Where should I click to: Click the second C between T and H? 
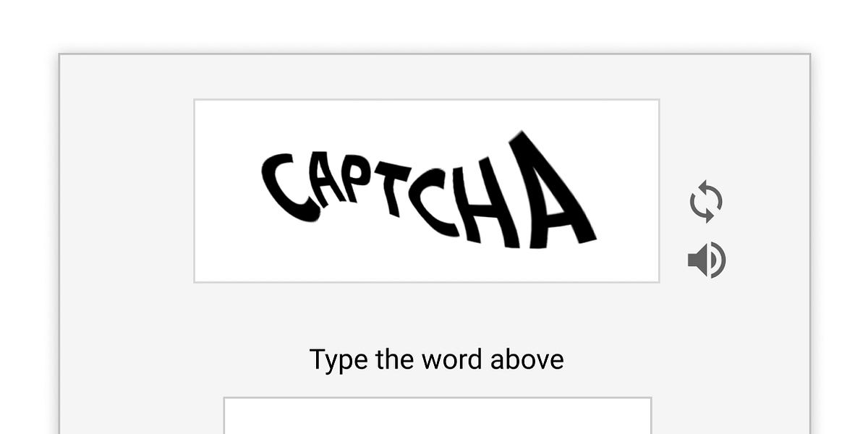pyautogui.click(x=433, y=203)
